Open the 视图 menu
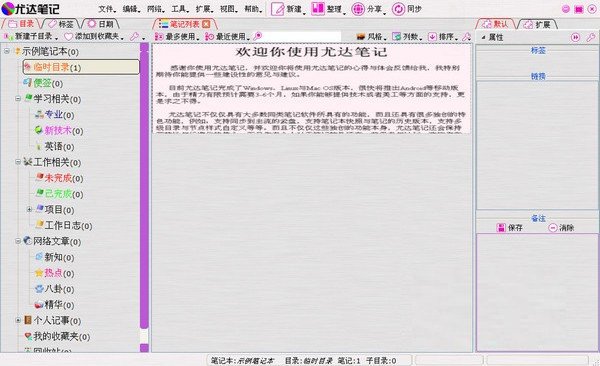This screenshot has width=600, height=366. (x=228, y=9)
